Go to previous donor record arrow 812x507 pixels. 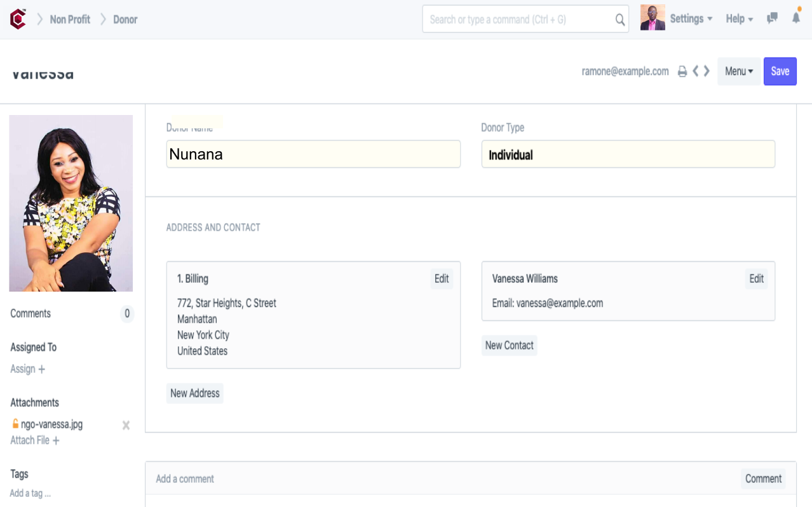pyautogui.click(x=696, y=71)
